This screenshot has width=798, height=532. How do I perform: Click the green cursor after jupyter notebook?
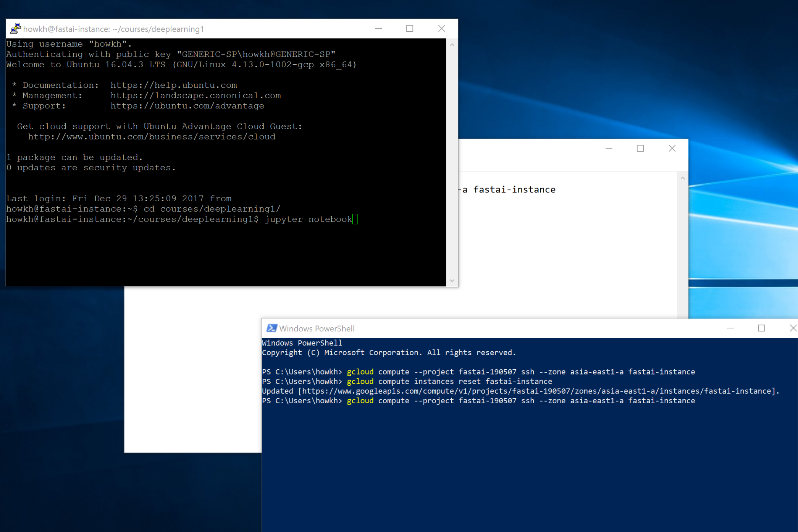(356, 219)
